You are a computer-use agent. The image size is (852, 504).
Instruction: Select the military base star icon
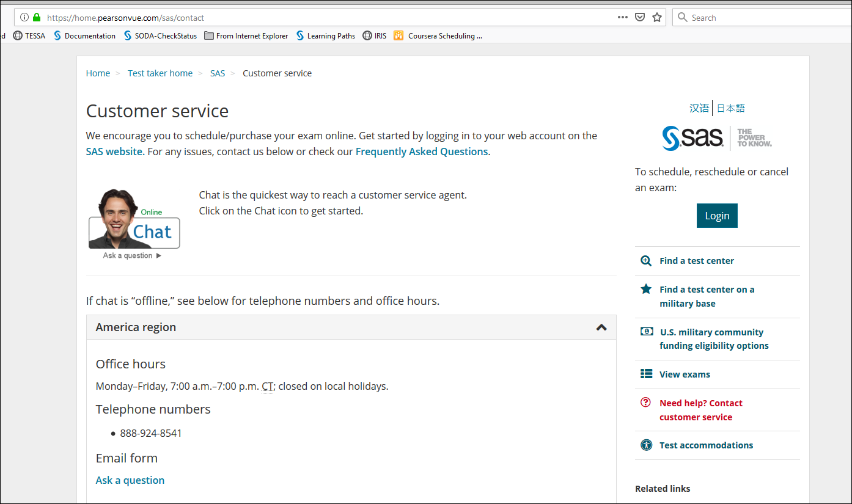[646, 289]
